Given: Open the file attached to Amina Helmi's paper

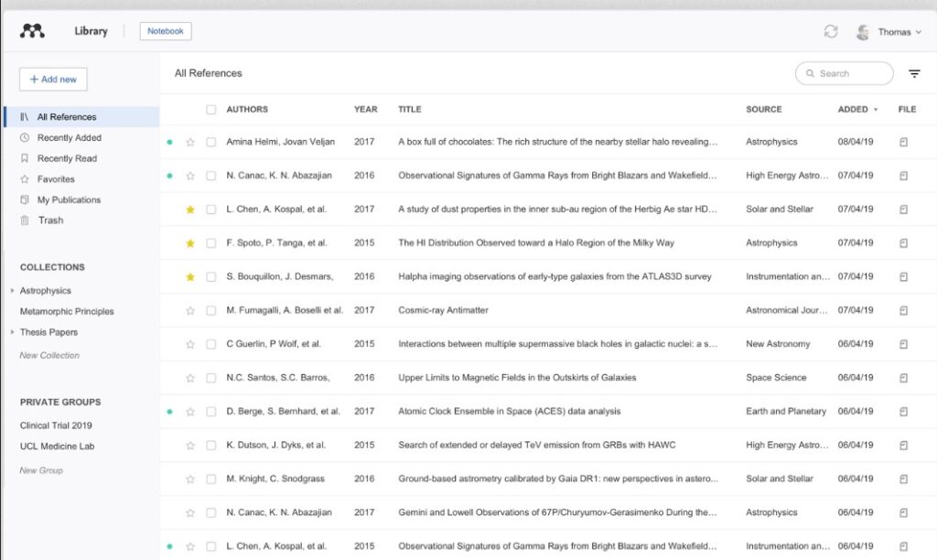Looking at the screenshot, I should (x=903, y=142).
